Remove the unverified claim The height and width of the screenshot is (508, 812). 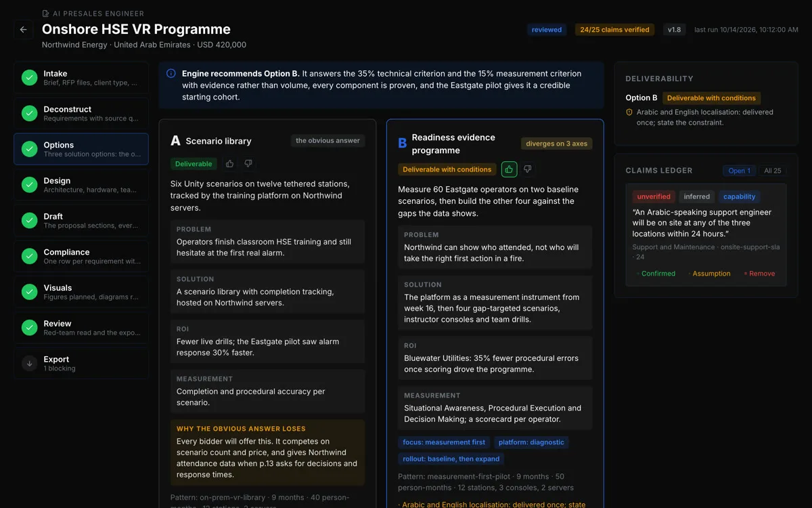coord(759,274)
